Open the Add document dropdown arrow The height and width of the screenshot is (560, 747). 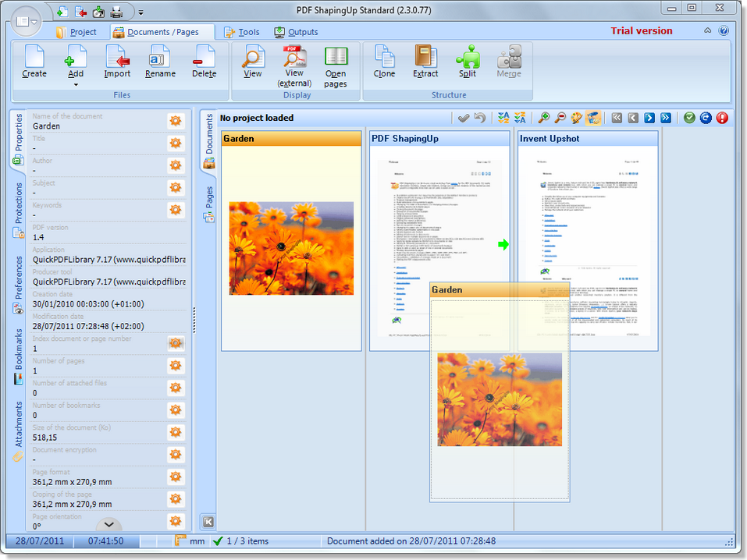pyautogui.click(x=76, y=85)
